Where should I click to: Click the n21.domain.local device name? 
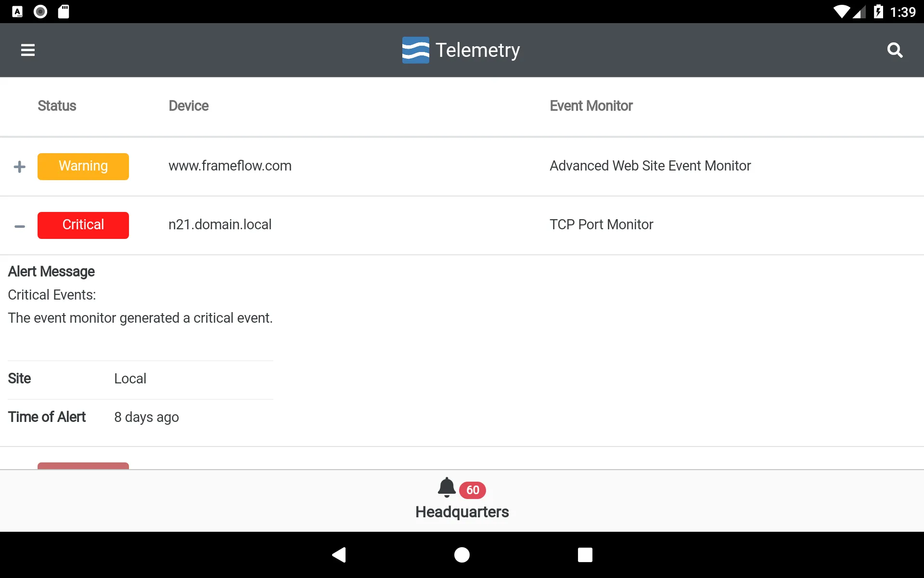tap(219, 224)
